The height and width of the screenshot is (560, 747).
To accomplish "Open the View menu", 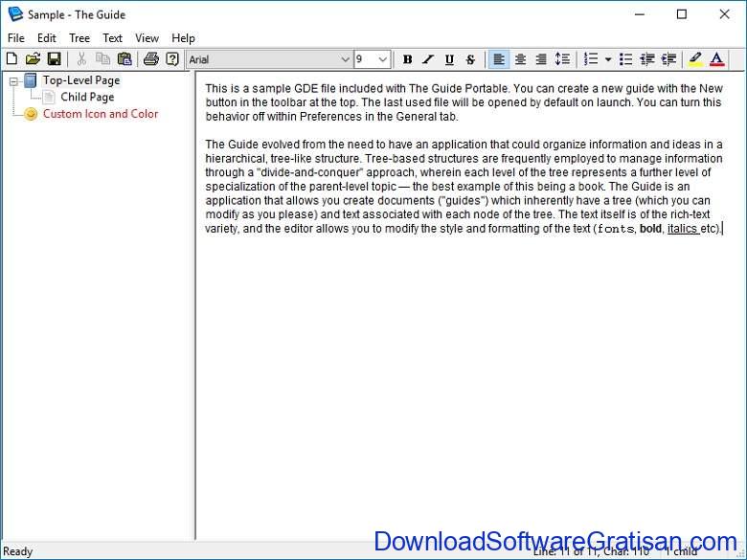I will tap(147, 38).
